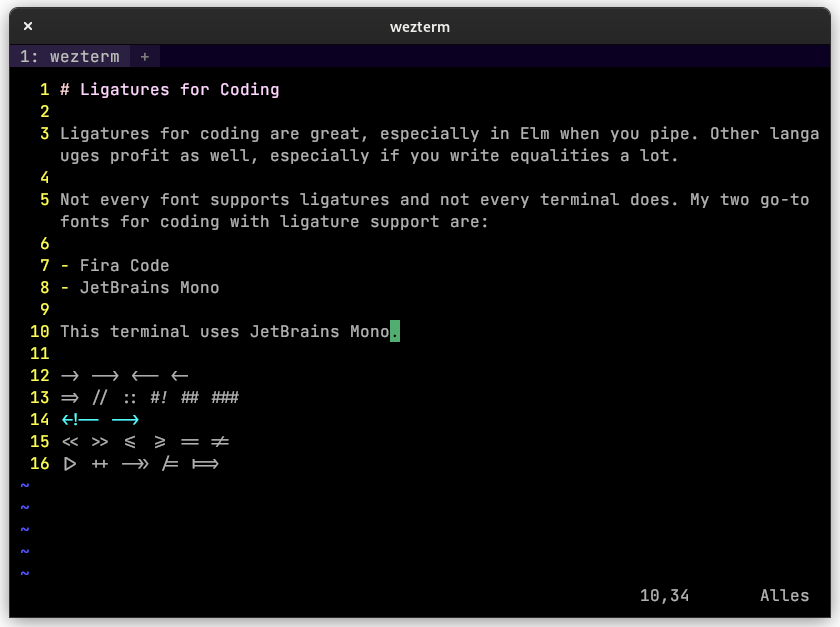Click the ">>" ligature on line 15
The image size is (840, 627).
[100, 442]
